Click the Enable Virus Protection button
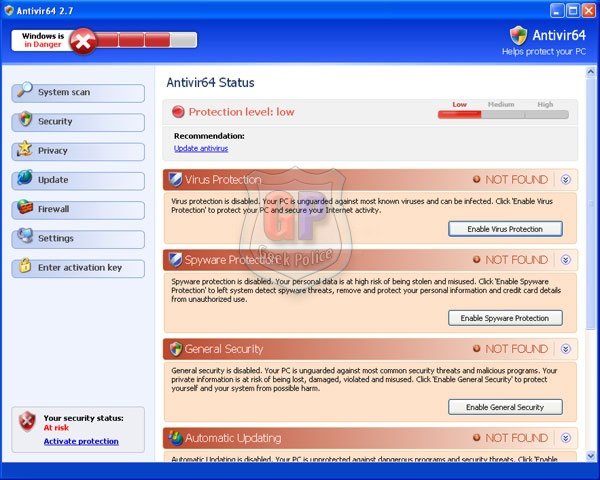Viewport: 600px width, 480px height. click(505, 229)
